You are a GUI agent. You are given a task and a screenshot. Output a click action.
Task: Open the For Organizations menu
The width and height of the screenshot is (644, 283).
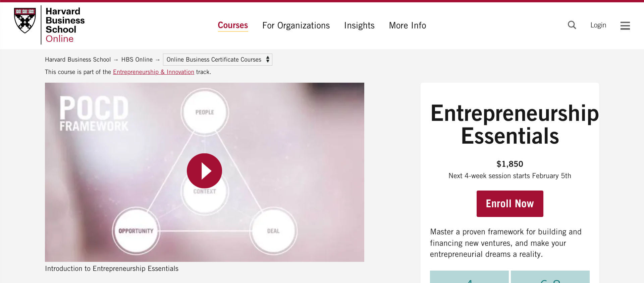(x=296, y=25)
